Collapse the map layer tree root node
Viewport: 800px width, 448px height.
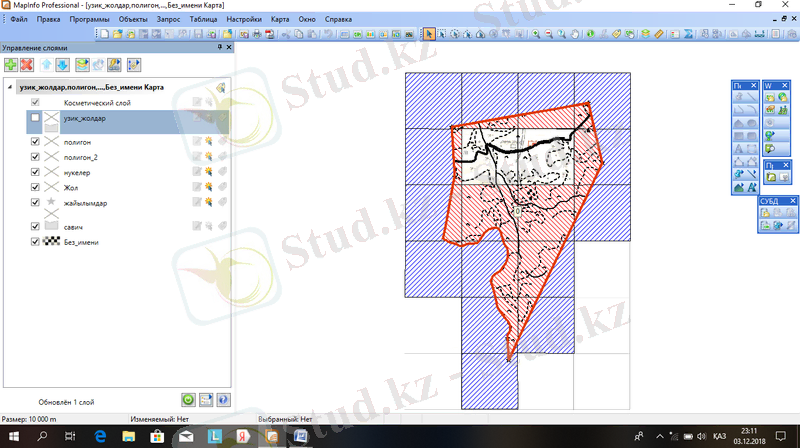10,87
